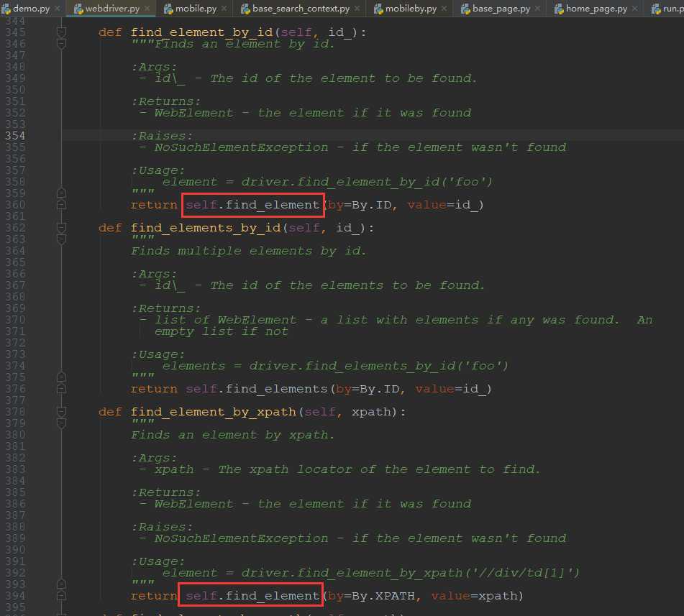Click By.ID in the line 360 return
Screen dimensions: 684x616
[x=372, y=205]
